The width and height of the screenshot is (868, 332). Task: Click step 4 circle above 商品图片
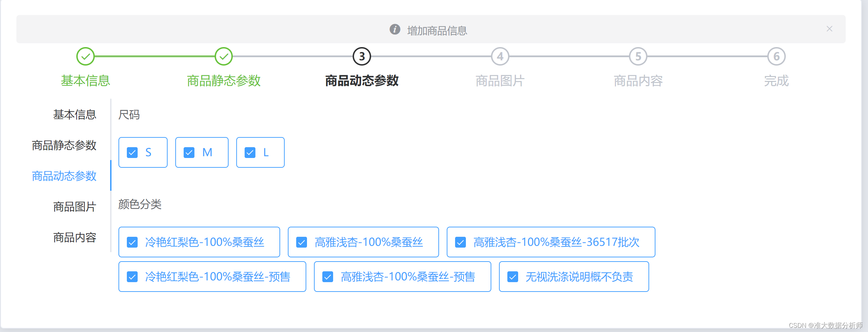tap(500, 56)
